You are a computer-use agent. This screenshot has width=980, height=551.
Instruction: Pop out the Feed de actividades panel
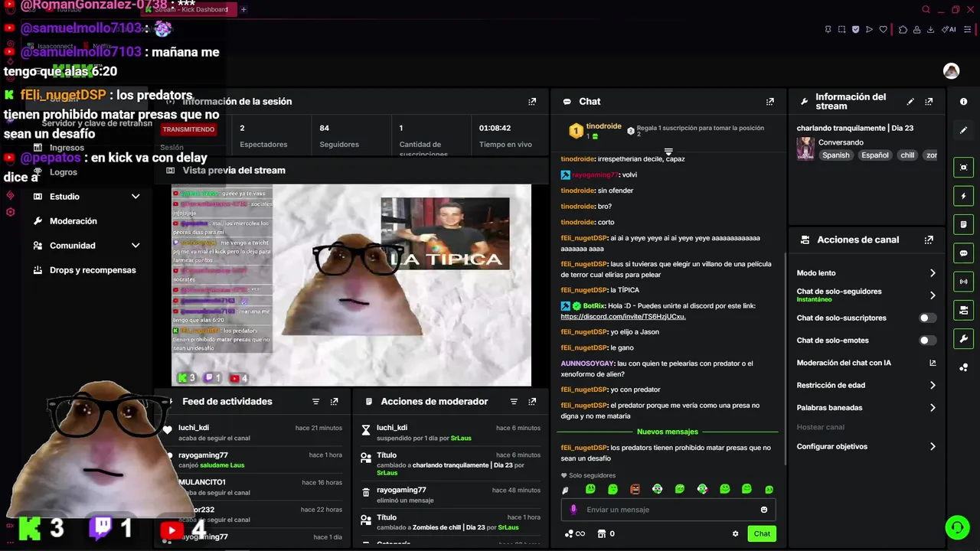[x=334, y=402]
